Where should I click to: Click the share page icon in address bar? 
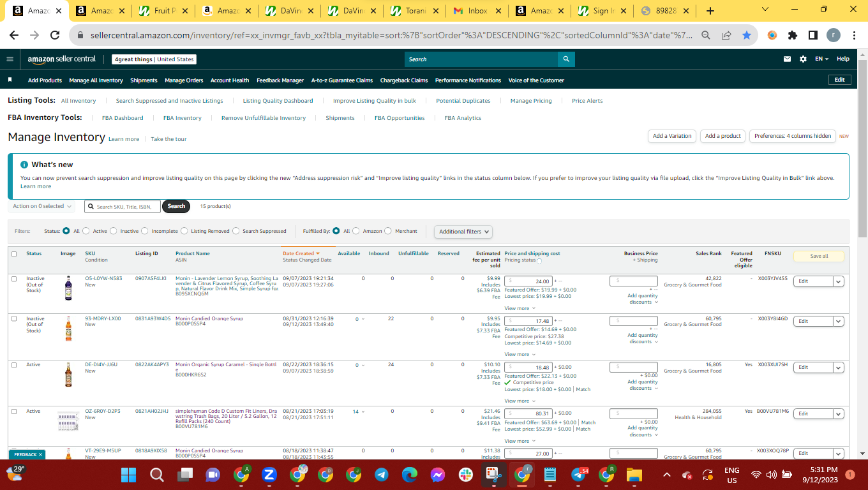[x=726, y=36]
